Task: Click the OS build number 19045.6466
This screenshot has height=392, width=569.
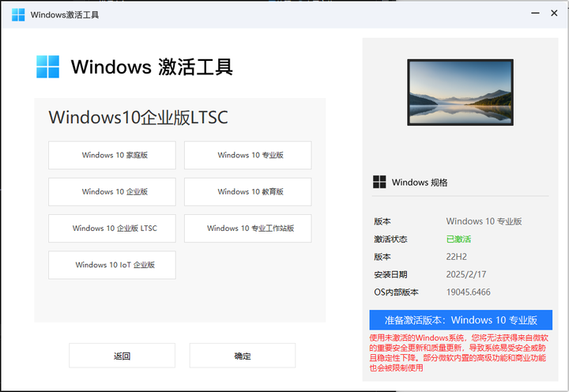Action: point(468,292)
